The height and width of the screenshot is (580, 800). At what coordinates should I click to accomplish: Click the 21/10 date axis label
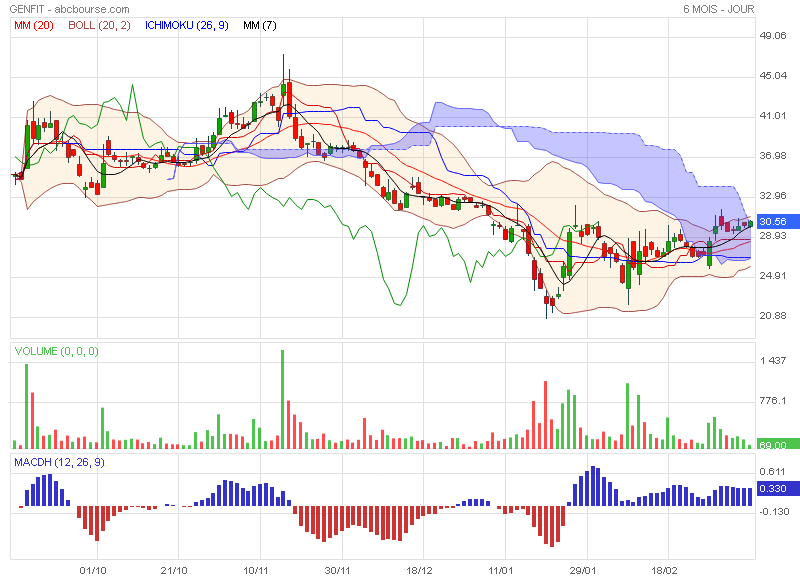coord(174,570)
